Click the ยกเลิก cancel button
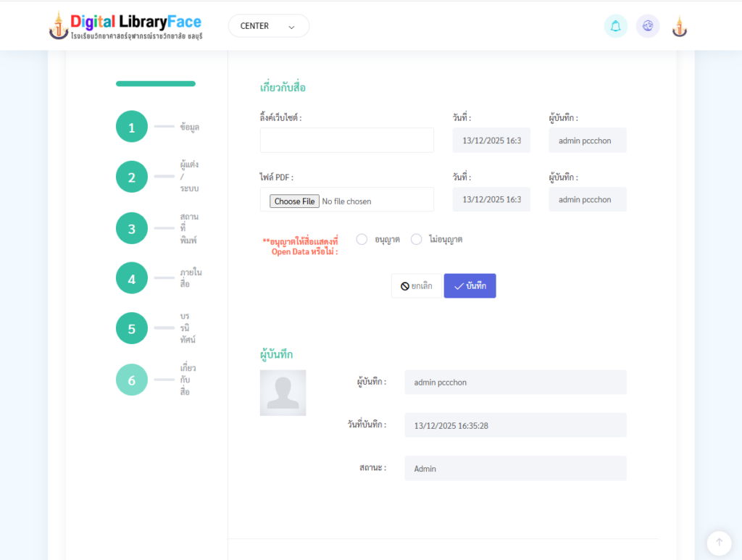The height and width of the screenshot is (560, 742). point(416,286)
